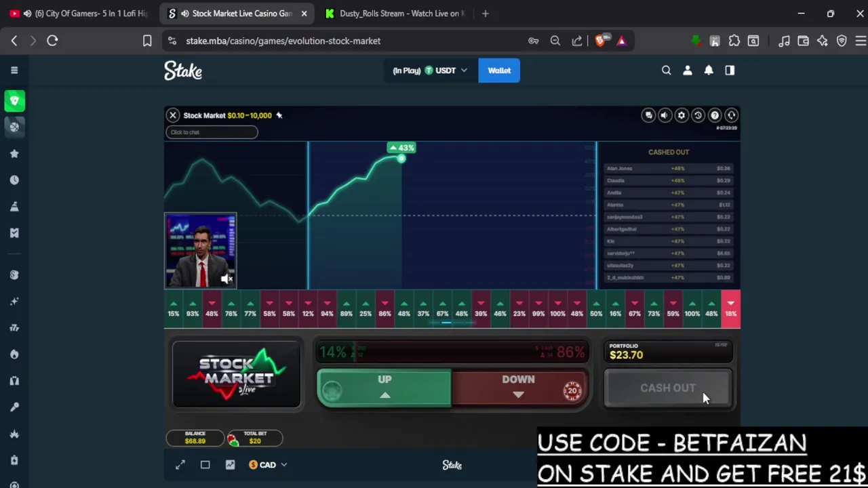
Task: Open Challenges icon below the clock
Action: click(x=14, y=207)
